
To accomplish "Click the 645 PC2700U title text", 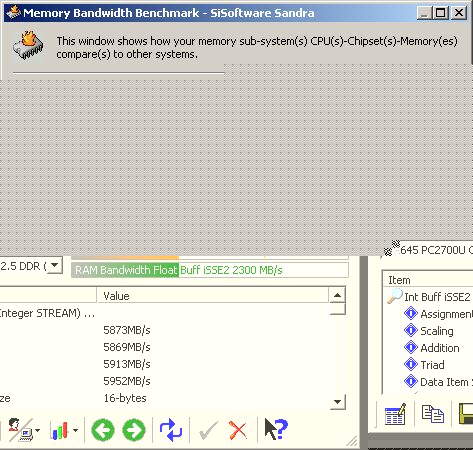I will coord(436,250).
